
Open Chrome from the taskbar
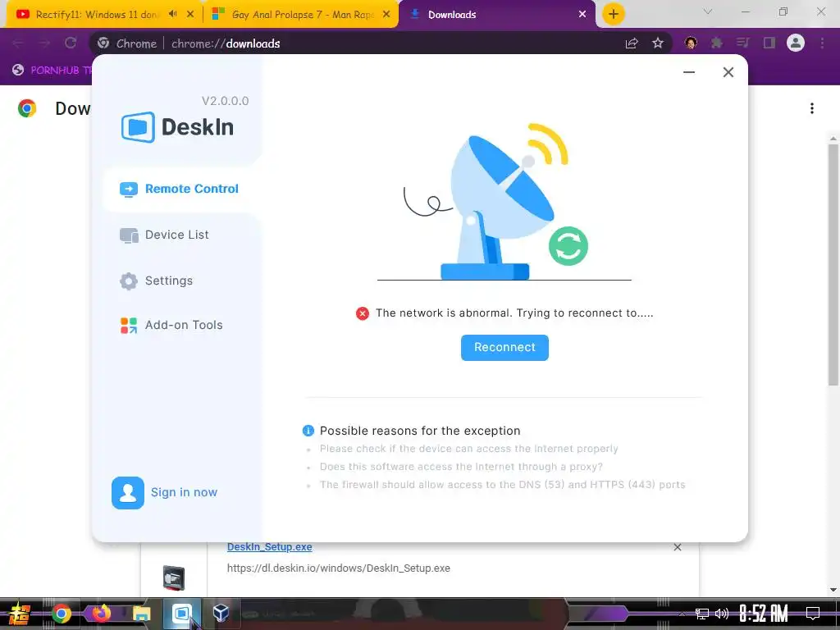coord(61,614)
